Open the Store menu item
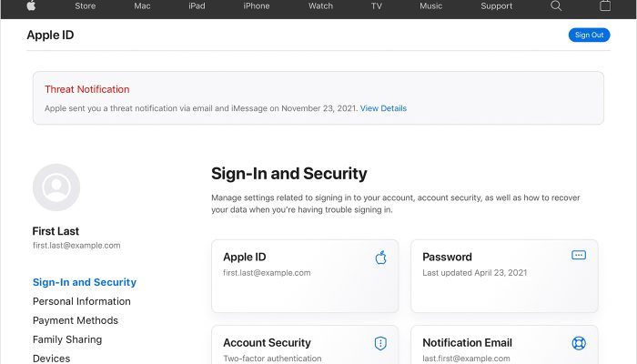637x364 pixels. tap(85, 6)
